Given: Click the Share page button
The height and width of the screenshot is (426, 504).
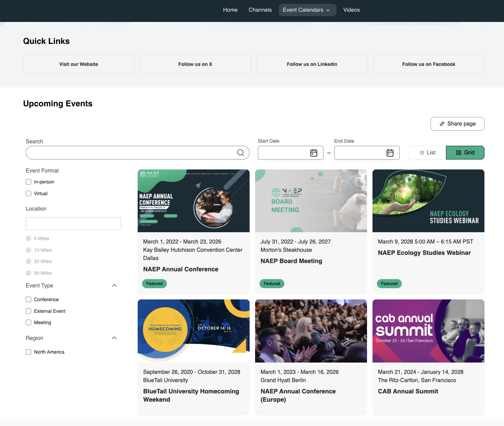Looking at the screenshot, I should point(457,124).
